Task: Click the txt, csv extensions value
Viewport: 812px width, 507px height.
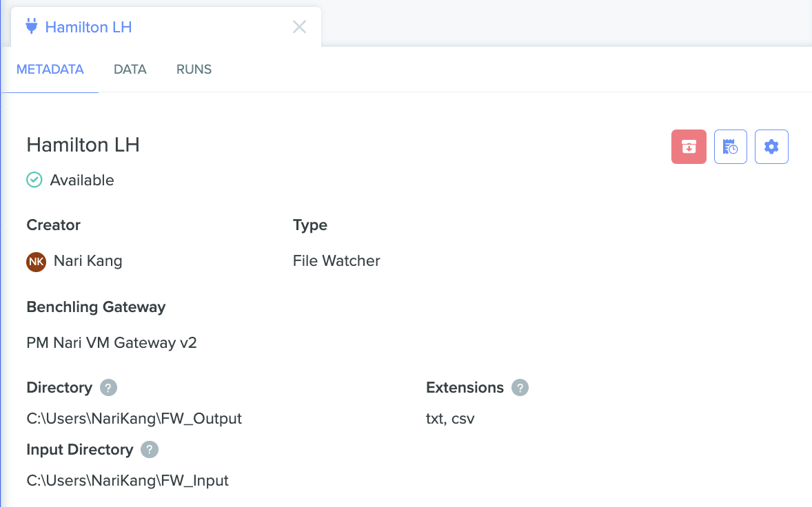Action: coord(450,419)
